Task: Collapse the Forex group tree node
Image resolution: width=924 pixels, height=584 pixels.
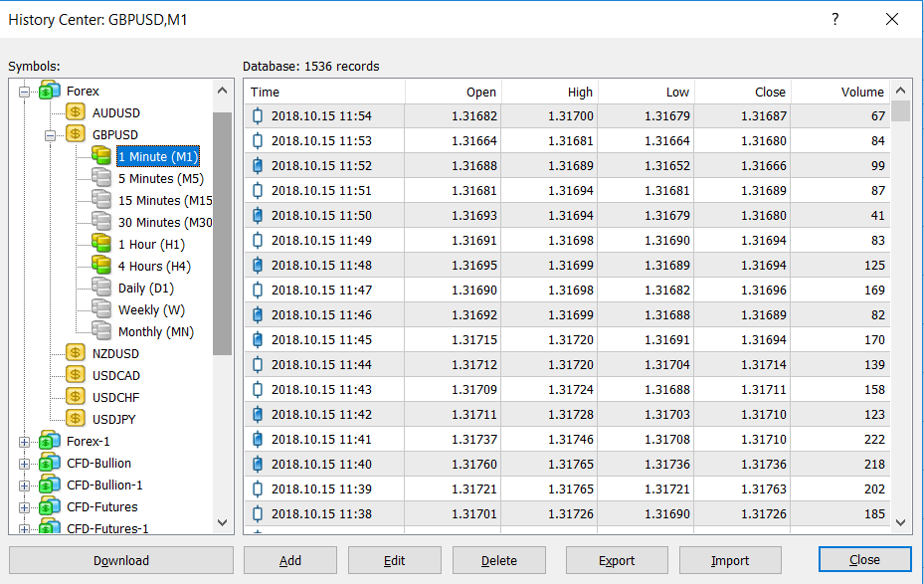Action: point(25,92)
